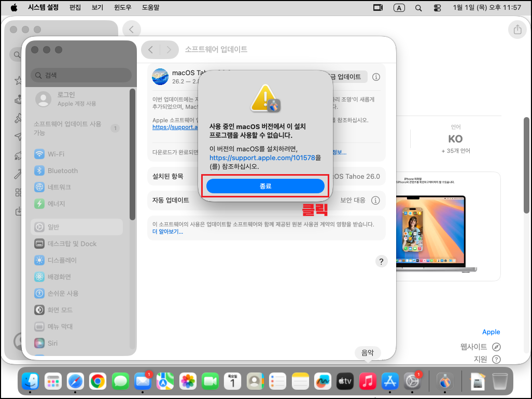Image resolution: width=532 pixels, height=399 pixels.
Task: Open Google Chrome from the Dock
Action: pyautogui.click(x=97, y=381)
